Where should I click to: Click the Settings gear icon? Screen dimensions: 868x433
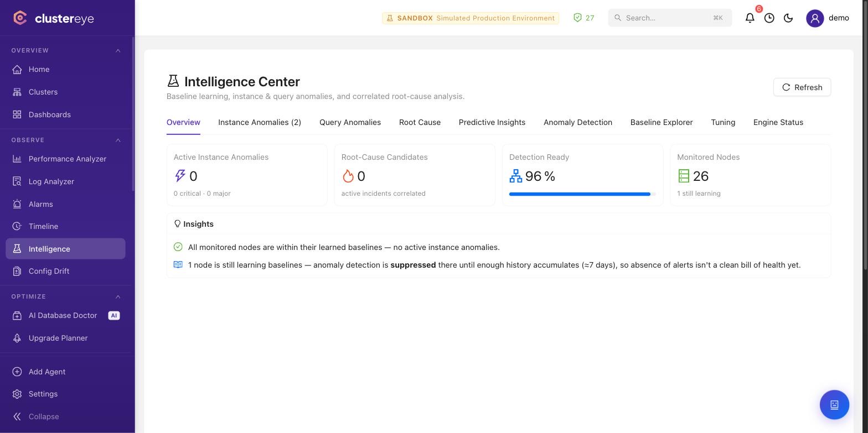[17, 394]
